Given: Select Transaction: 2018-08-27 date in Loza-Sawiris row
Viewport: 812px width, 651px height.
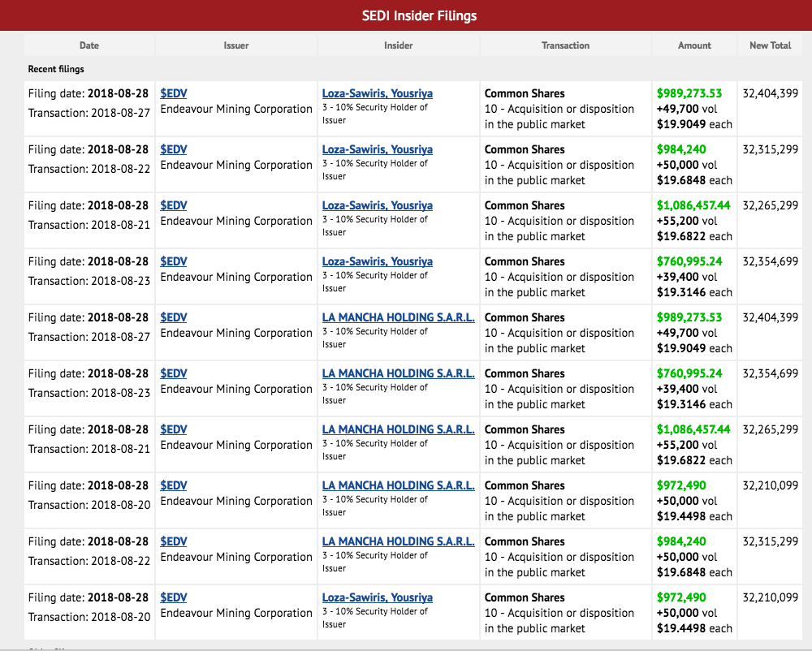Looking at the screenshot, I should point(89,113).
